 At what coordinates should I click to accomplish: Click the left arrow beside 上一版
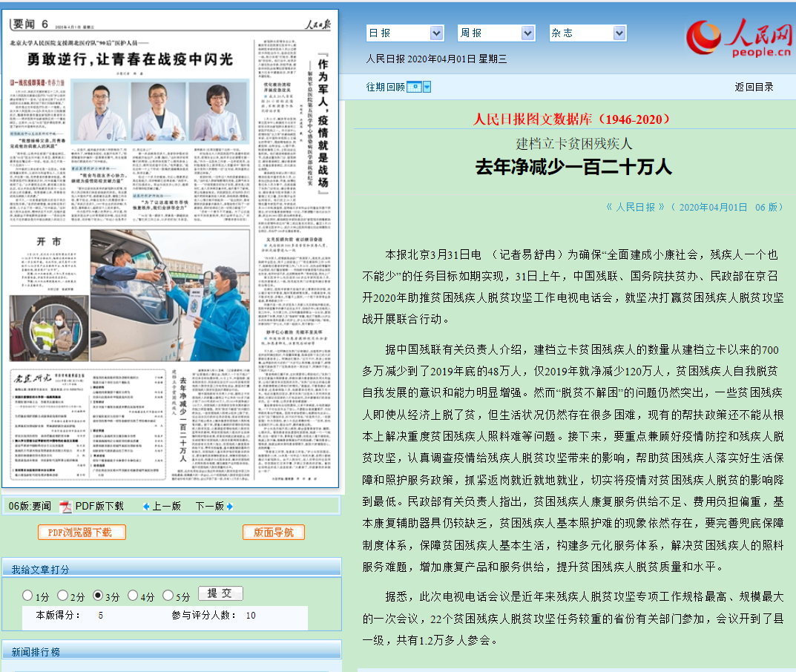point(147,507)
